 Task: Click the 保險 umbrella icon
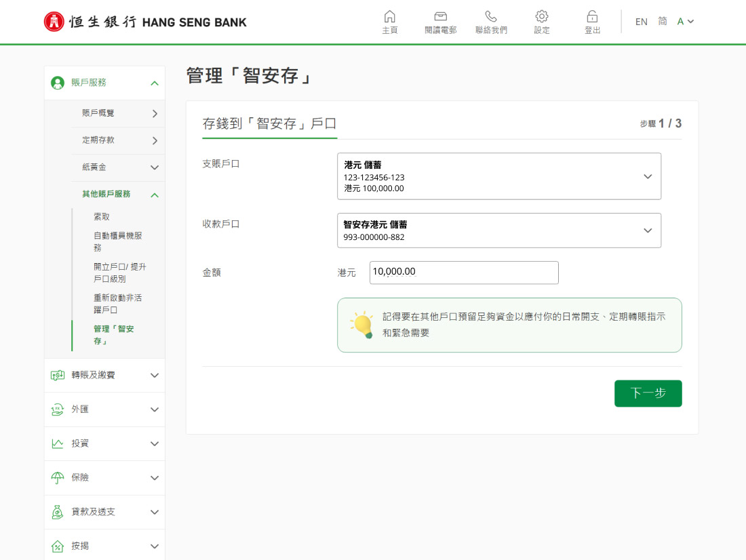[58, 478]
